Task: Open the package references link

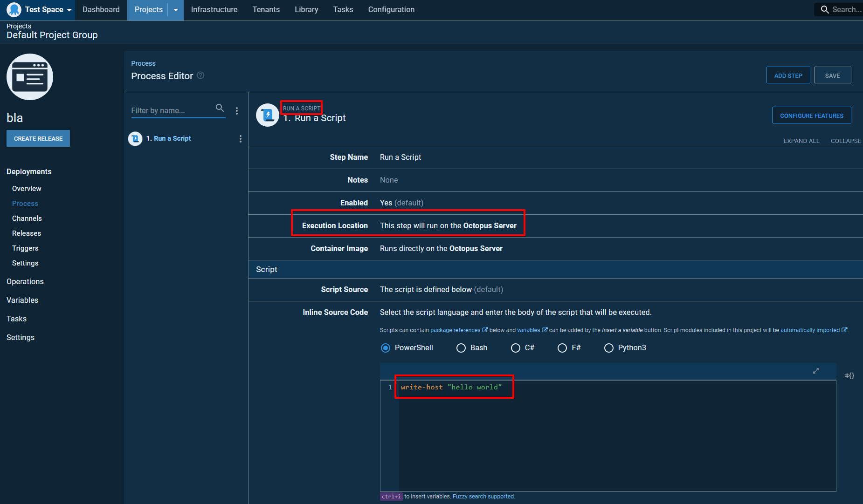Action: tap(459, 330)
